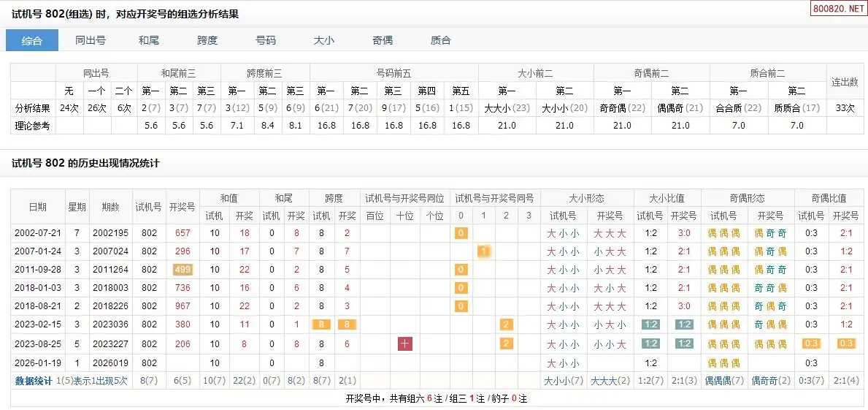Click the orange 0 badge in the 2011-09-28 row

pos(461,270)
